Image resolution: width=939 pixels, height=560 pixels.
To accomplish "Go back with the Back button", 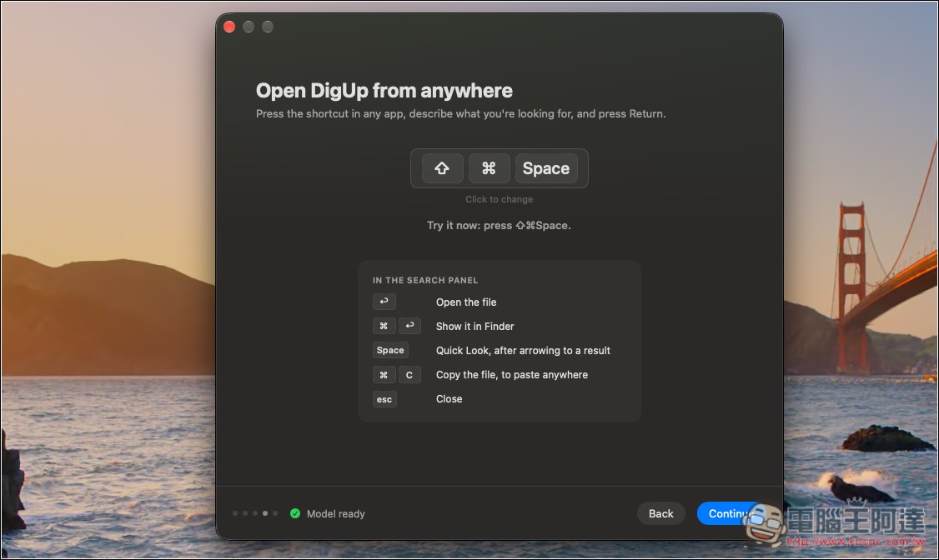I will 661,513.
